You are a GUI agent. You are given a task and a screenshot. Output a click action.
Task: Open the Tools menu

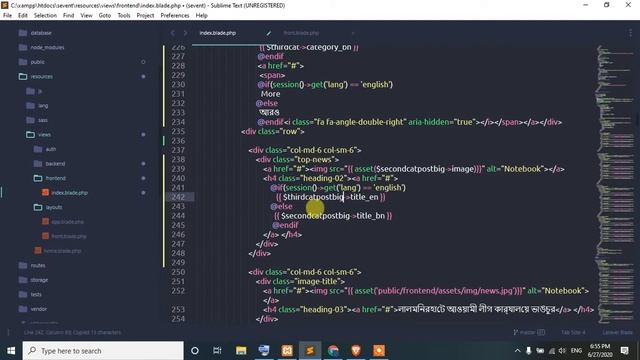click(x=124, y=16)
